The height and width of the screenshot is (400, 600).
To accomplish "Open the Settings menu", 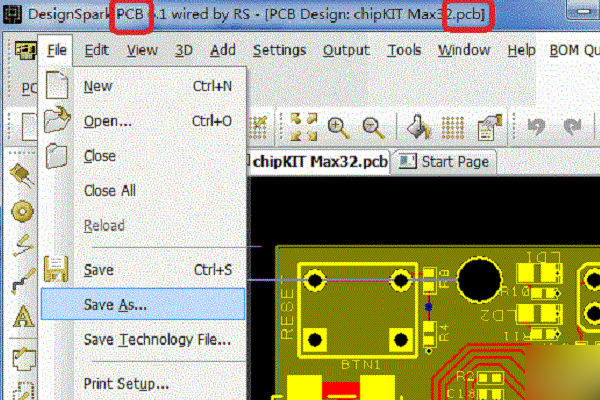I will [x=279, y=50].
